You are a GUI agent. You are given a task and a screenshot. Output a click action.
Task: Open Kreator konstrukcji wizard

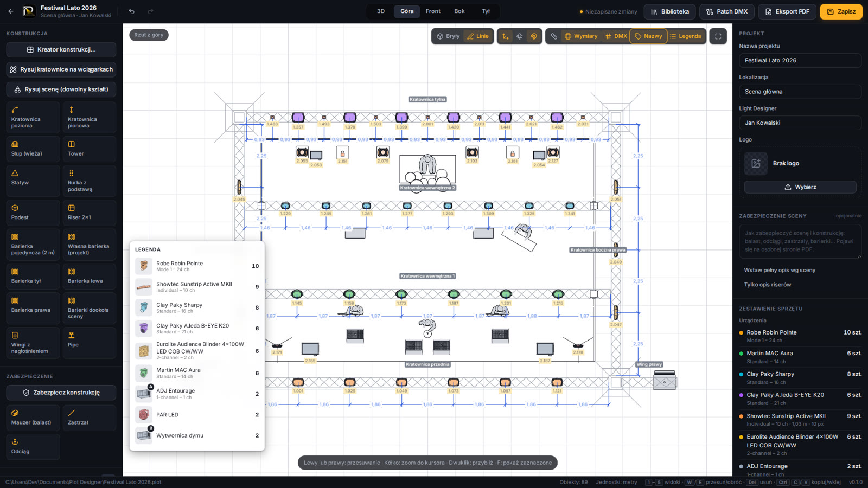(61, 49)
